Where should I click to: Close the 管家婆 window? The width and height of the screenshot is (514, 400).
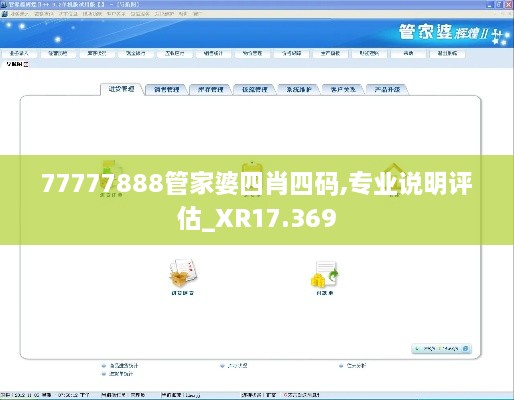[508, 4]
